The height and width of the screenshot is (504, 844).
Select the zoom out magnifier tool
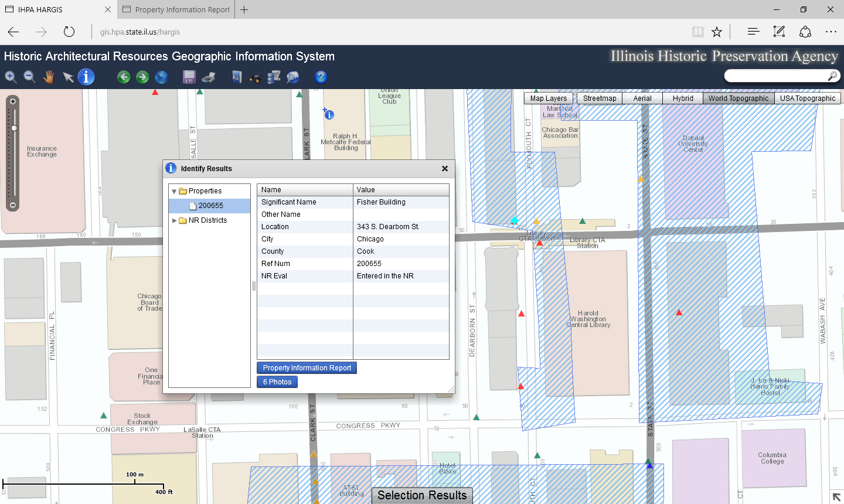(29, 77)
